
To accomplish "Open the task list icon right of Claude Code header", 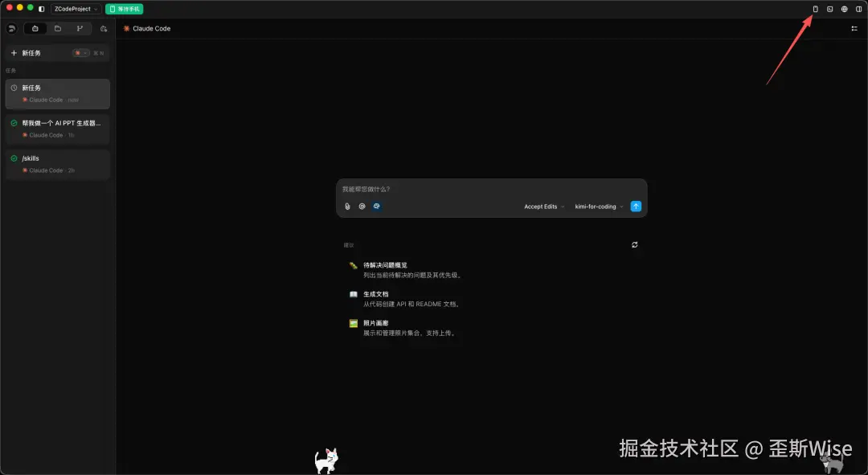I will (854, 28).
